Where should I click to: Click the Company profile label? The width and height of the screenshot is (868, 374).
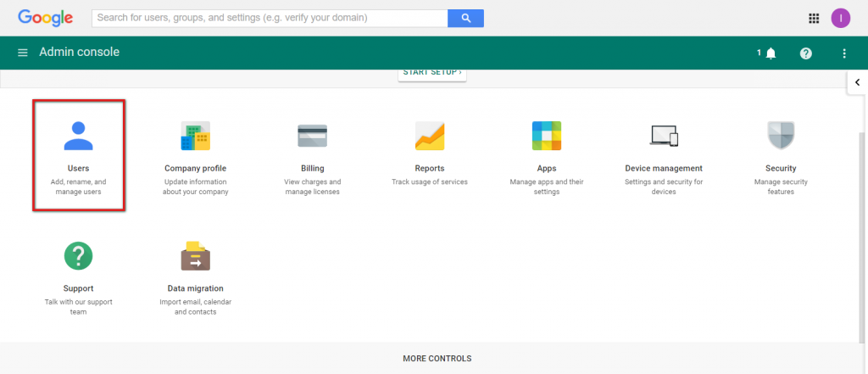coord(196,169)
